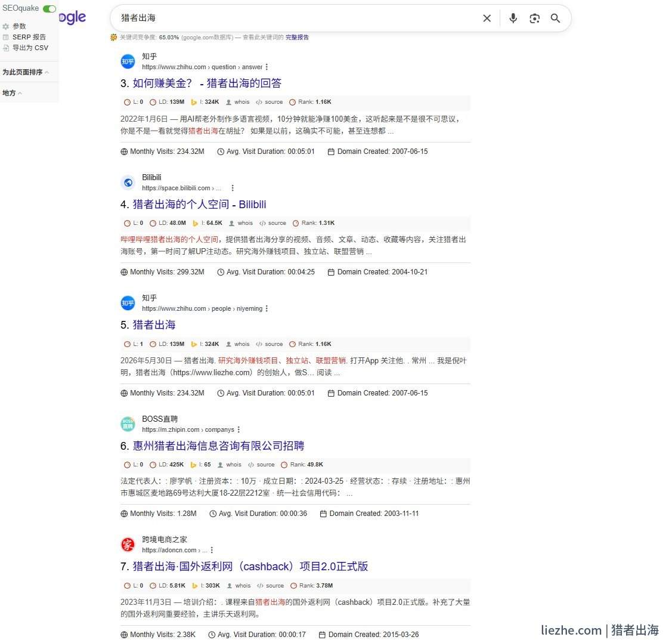This screenshot has height=643, width=672.
Task: Toggle the SEOquake switch off
Action: tap(49, 8)
